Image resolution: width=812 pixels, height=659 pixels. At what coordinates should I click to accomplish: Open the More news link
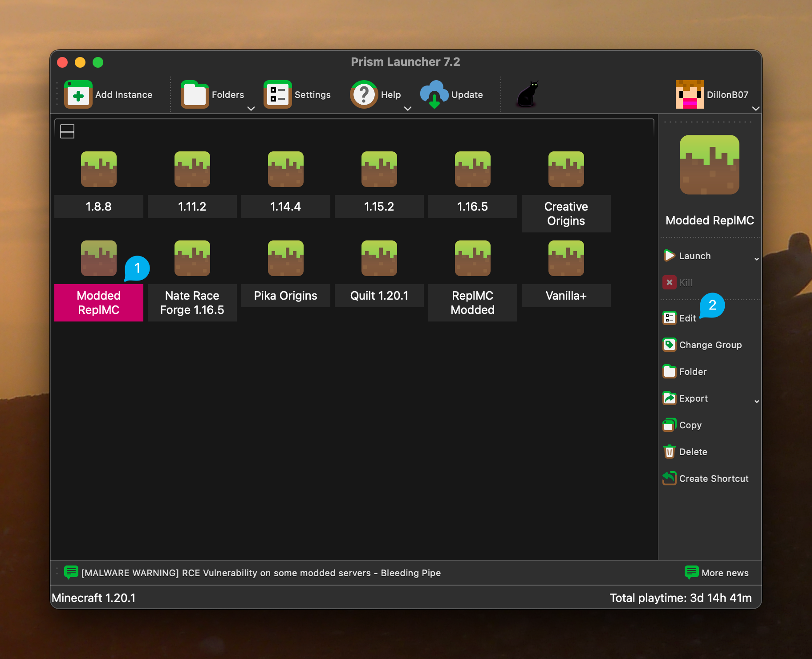point(717,573)
